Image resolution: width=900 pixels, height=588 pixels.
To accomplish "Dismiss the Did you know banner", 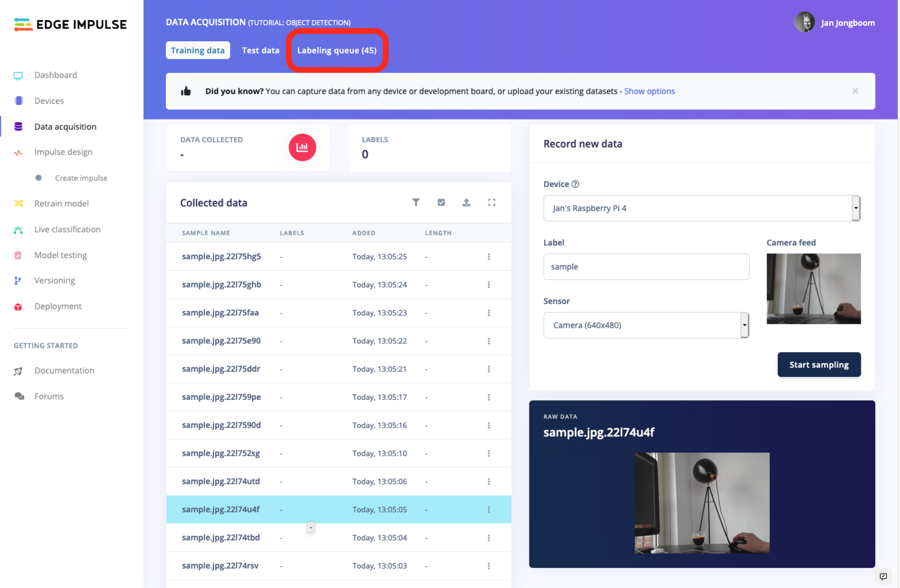I will pyautogui.click(x=855, y=91).
